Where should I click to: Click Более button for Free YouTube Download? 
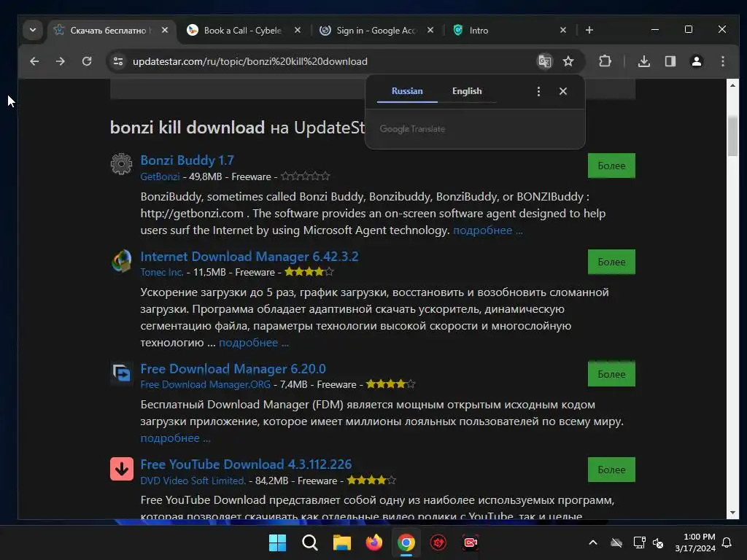point(611,470)
